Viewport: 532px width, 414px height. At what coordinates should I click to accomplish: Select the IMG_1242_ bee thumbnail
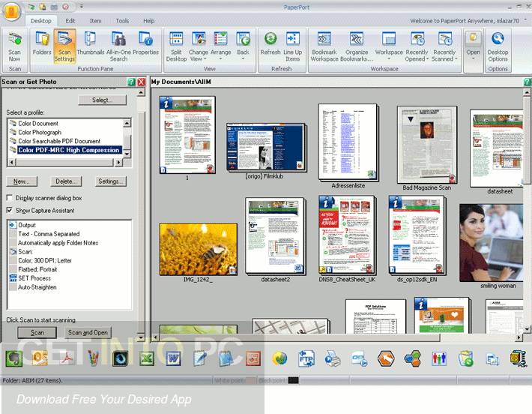tap(198, 249)
